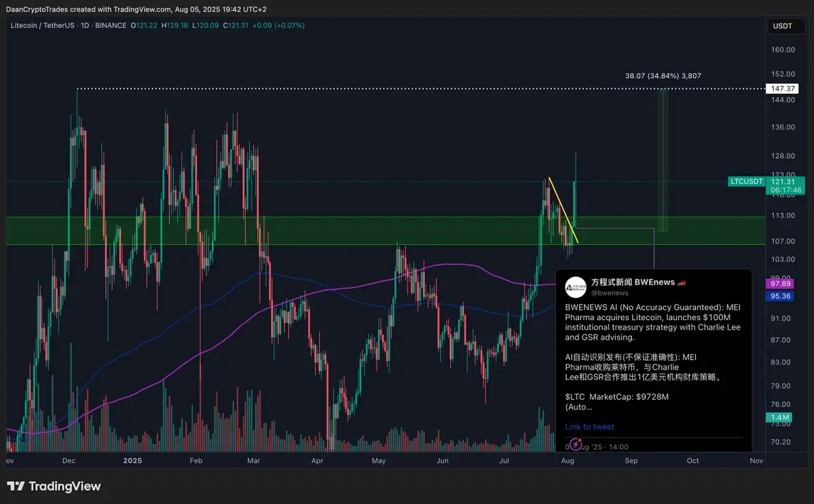Click the 128.00 price scale label

click(x=783, y=156)
